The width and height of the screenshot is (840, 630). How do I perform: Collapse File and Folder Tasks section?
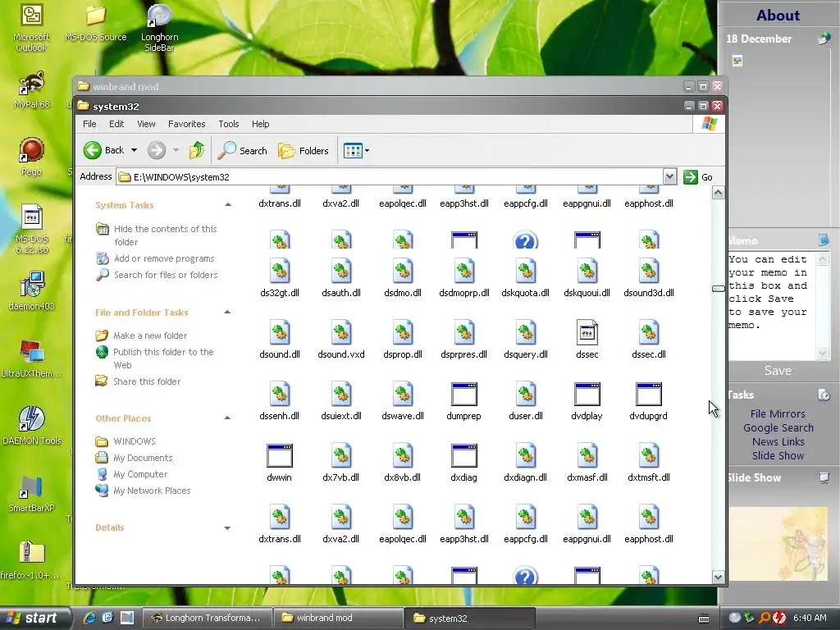(227, 312)
